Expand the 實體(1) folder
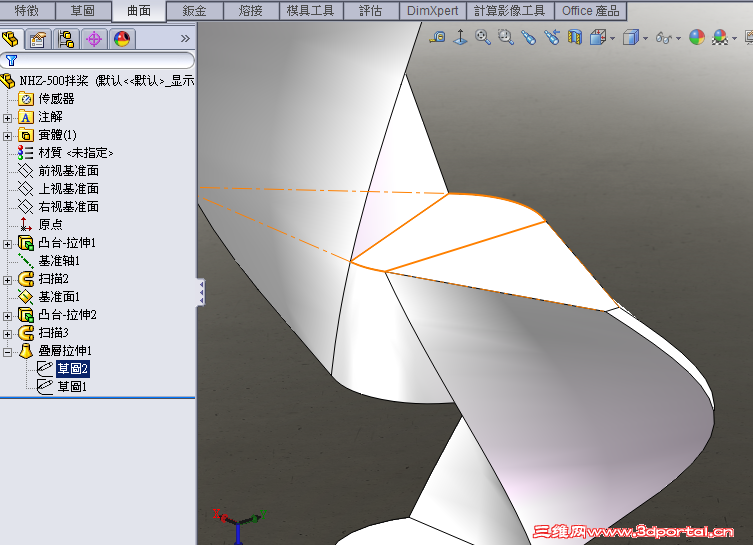753x545 pixels. tap(7, 136)
